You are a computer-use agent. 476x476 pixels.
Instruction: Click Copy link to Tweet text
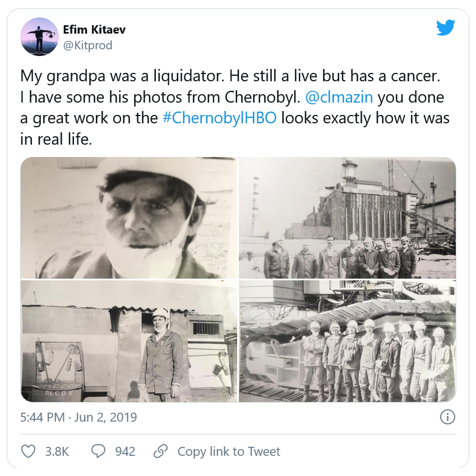click(x=229, y=451)
